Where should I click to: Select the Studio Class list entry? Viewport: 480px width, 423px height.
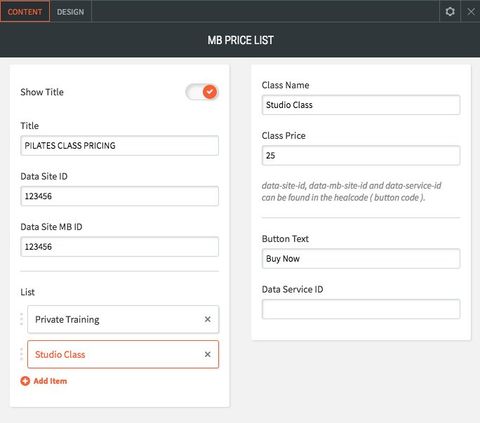pyautogui.click(x=123, y=354)
